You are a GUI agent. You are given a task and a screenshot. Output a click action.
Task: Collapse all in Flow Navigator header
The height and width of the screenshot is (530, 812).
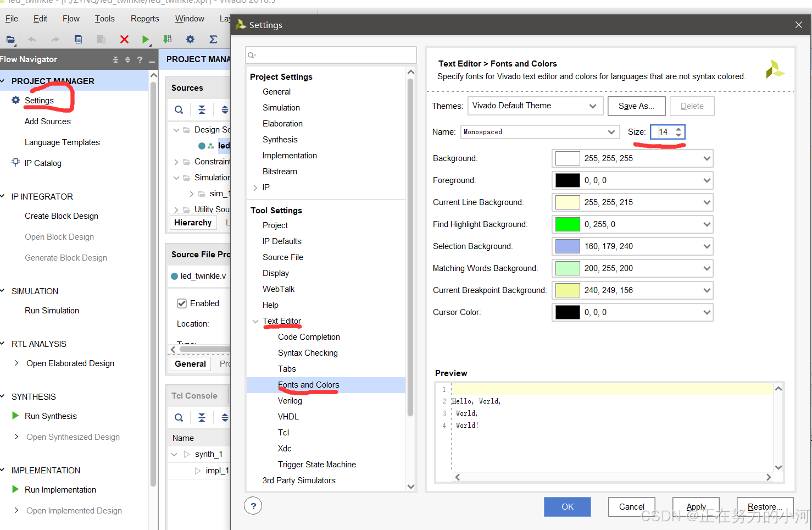pos(115,59)
